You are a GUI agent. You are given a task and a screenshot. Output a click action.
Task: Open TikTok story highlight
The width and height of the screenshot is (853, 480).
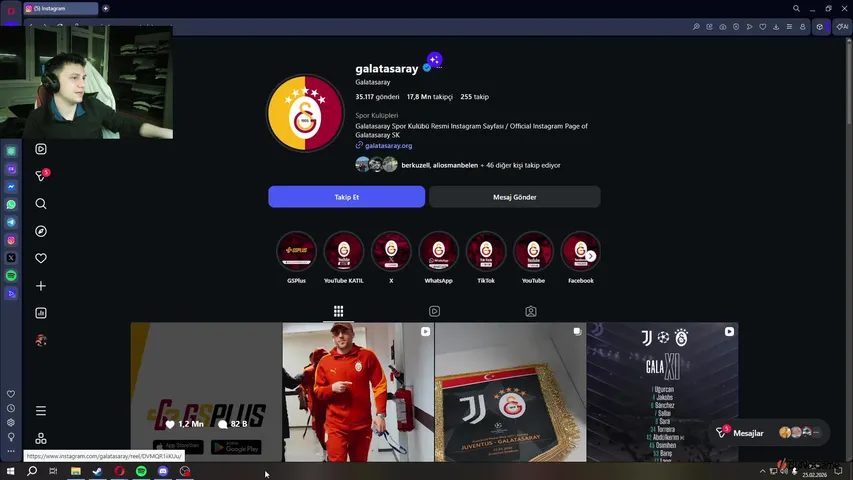pos(486,251)
